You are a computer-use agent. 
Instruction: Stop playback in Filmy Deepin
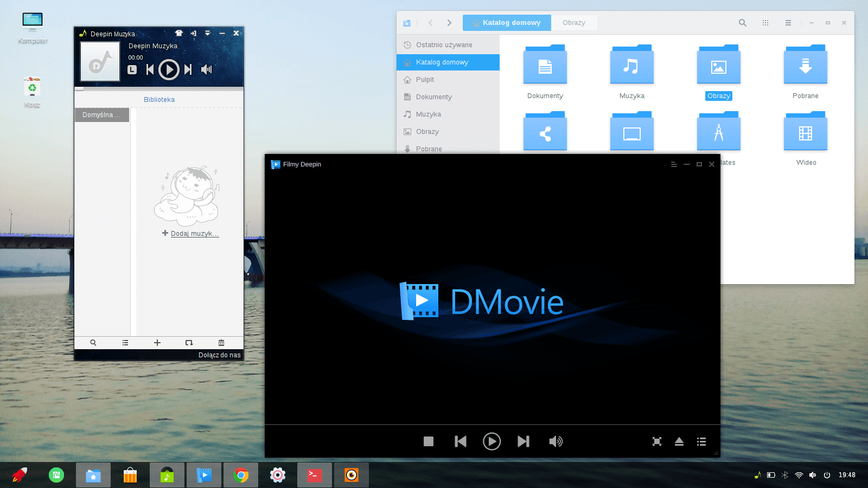pyautogui.click(x=429, y=441)
